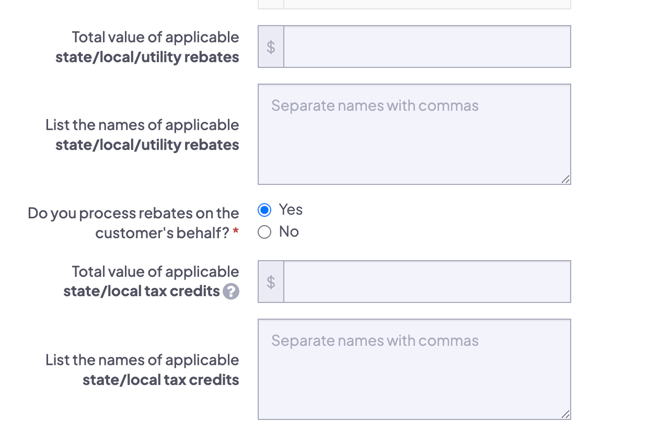
Task: Click the "No" option label text
Action: coord(289,232)
